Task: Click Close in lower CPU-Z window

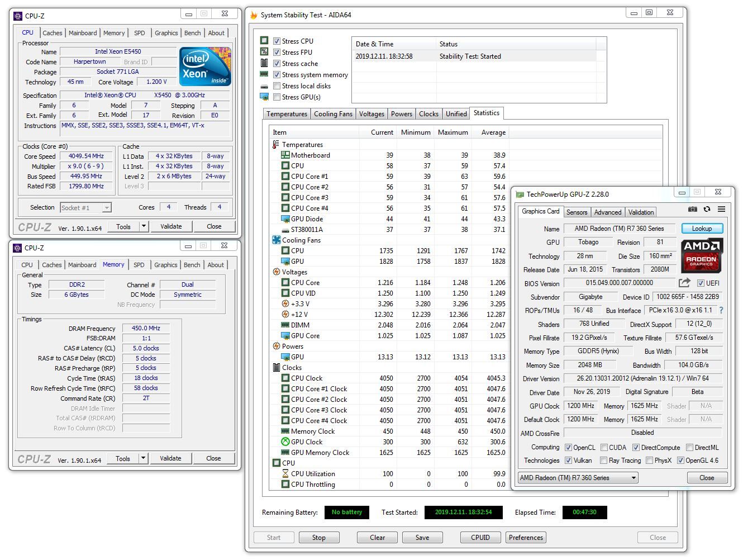Action: tap(213, 458)
